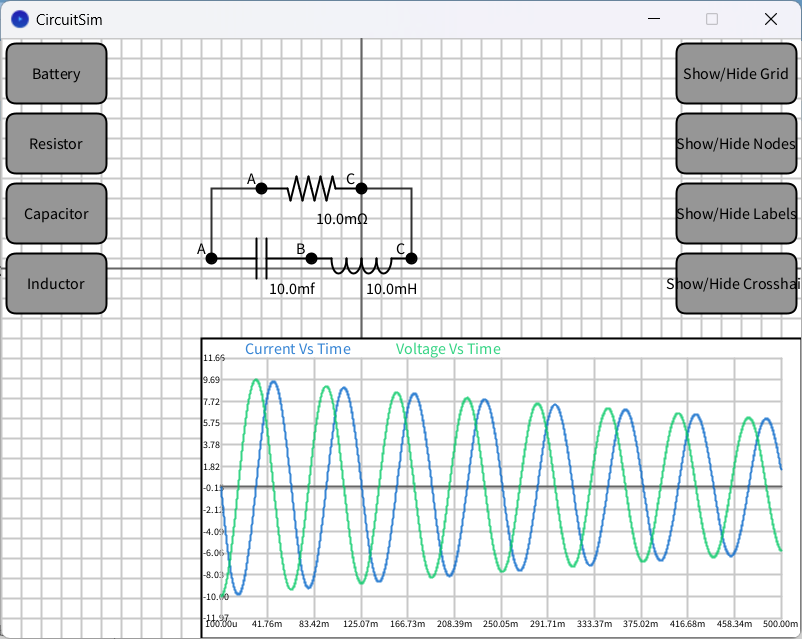The image size is (802, 639).
Task: Add a Capacitor component
Action: click(x=56, y=214)
